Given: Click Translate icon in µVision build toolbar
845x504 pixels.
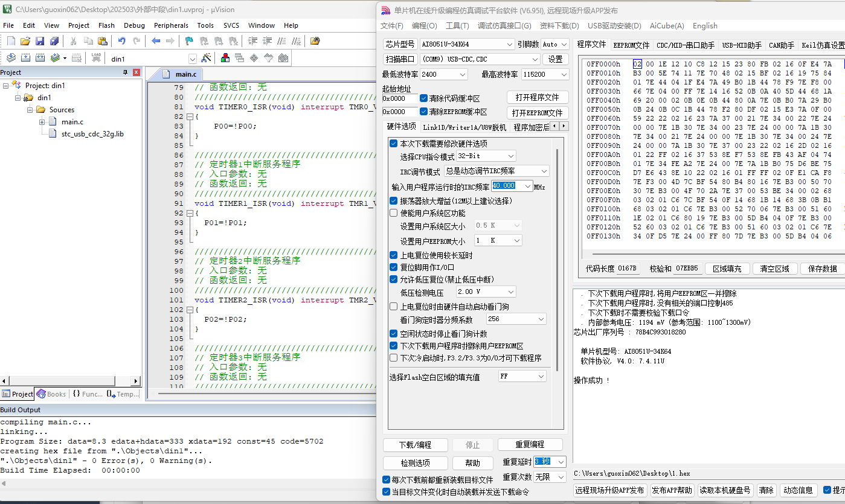Looking at the screenshot, I should pyautogui.click(x=11, y=58).
